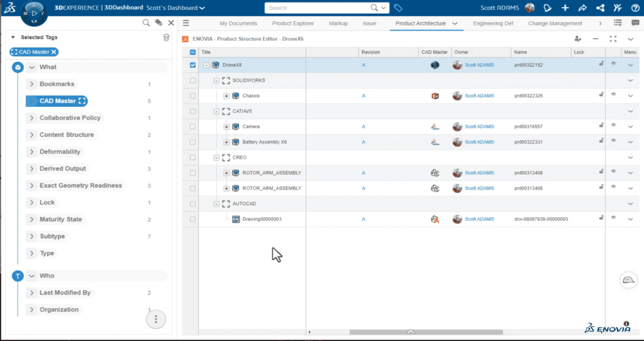Click the helmet assistant icon at right edge
This screenshot has height=341, width=644.
(628, 280)
